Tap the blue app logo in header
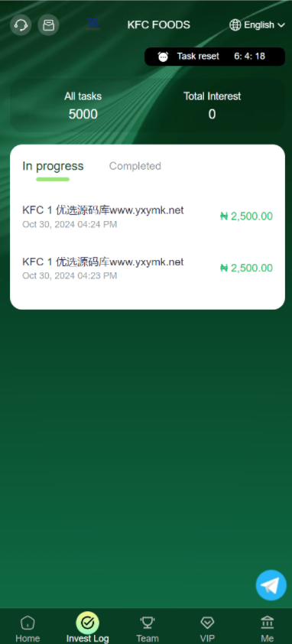Viewport: 292px width, 644px height. (x=92, y=24)
